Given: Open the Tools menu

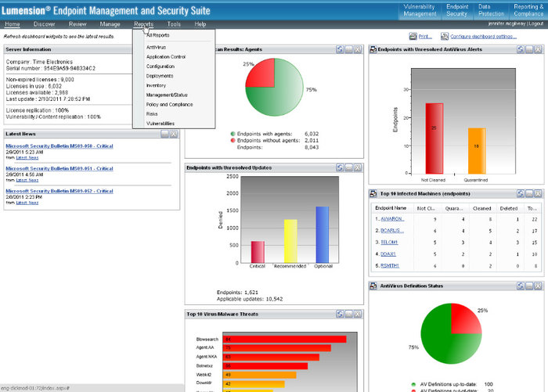Looking at the screenshot, I should point(174,24).
